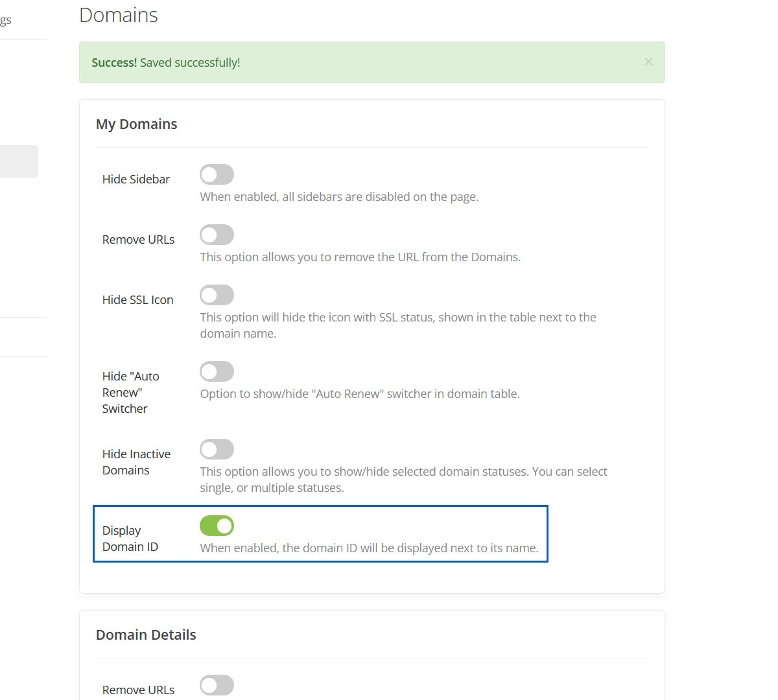778x700 pixels.
Task: Toggle Remove URLs under Domain Details
Action: pyautogui.click(x=217, y=685)
